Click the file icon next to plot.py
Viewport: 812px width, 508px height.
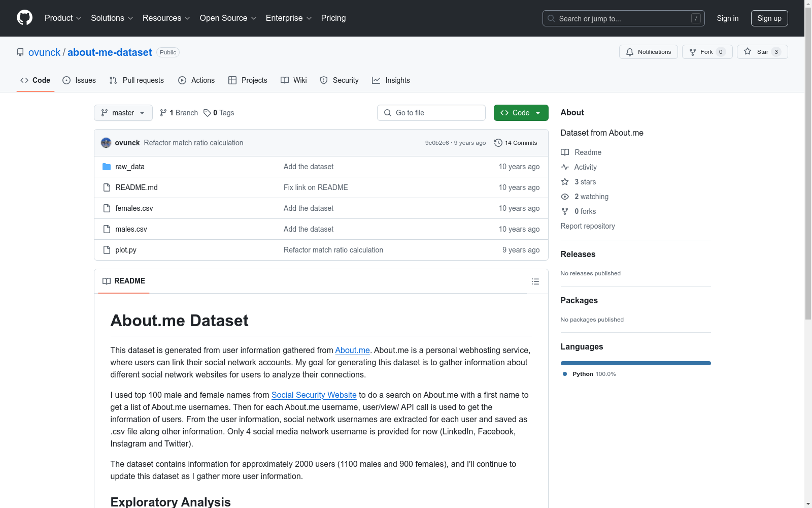[x=107, y=250]
